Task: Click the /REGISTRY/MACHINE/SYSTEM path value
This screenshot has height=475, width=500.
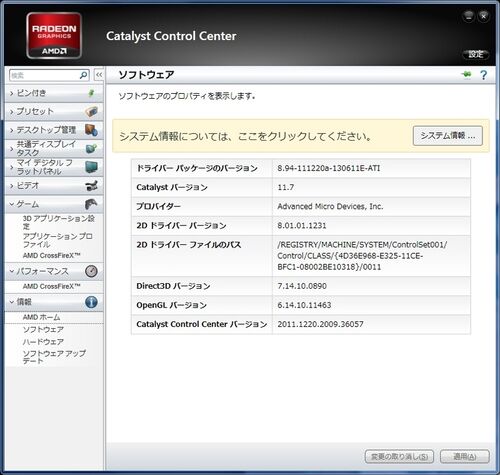Action: pos(362,256)
